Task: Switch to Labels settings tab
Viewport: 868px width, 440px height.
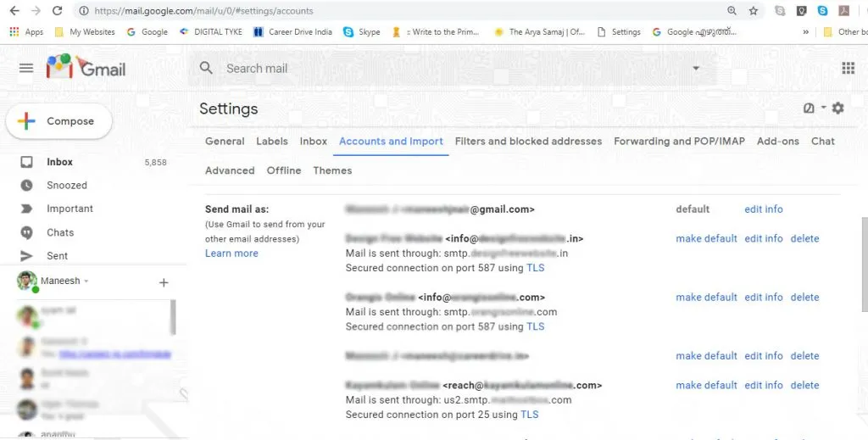Action: (x=272, y=141)
